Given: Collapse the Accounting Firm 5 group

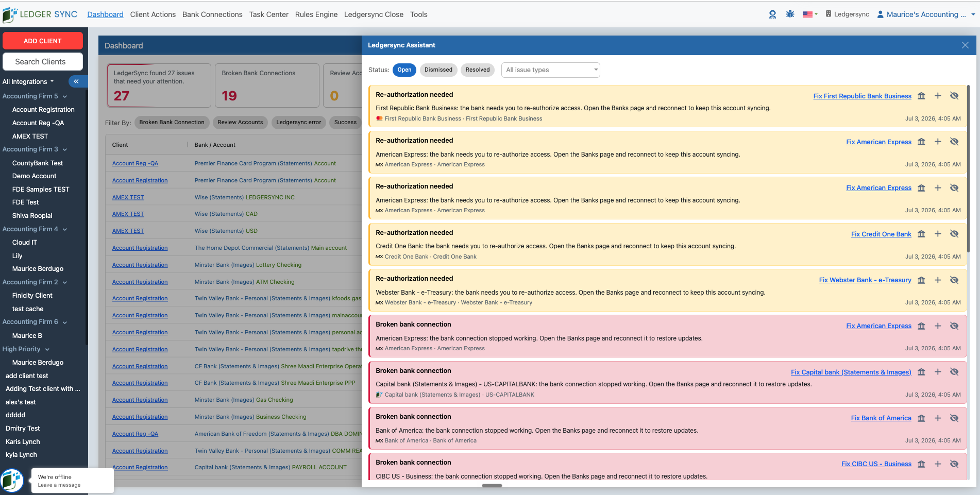Looking at the screenshot, I should point(65,96).
